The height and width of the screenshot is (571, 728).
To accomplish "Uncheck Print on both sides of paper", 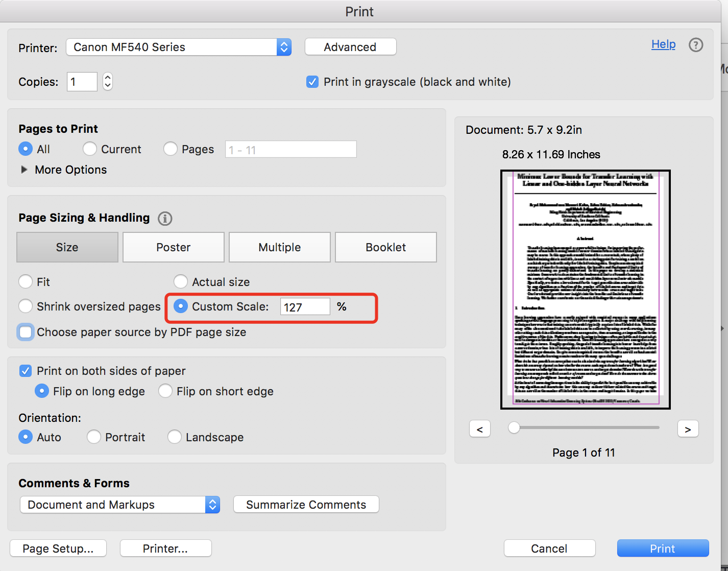I will click(26, 371).
